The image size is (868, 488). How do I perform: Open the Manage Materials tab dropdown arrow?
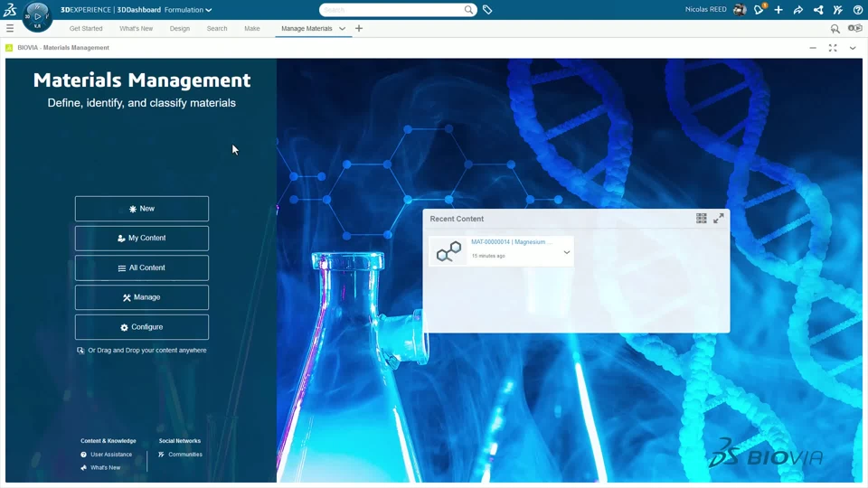point(342,28)
